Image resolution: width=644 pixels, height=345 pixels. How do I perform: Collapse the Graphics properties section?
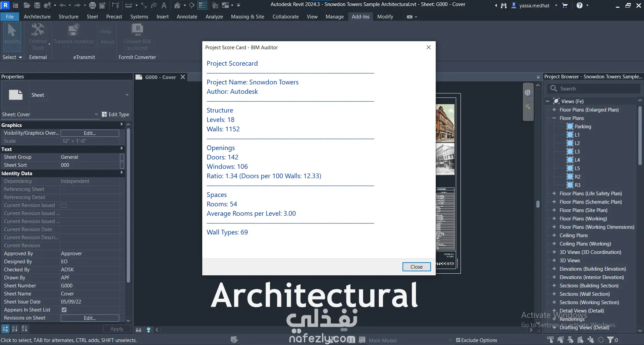click(121, 125)
